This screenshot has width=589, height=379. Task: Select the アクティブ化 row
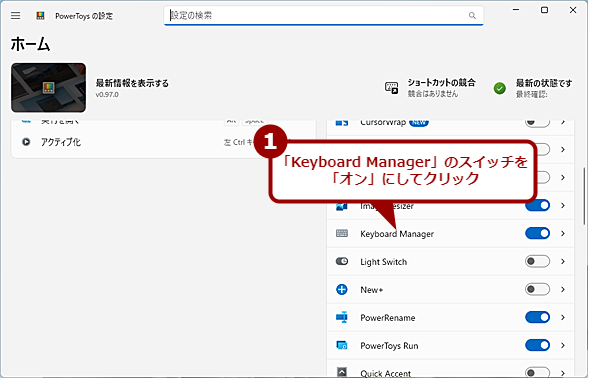pyautogui.click(x=163, y=142)
